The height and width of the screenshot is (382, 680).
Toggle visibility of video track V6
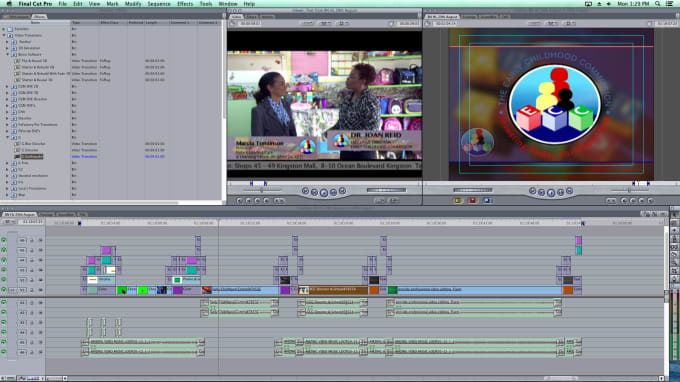pyautogui.click(x=4, y=240)
